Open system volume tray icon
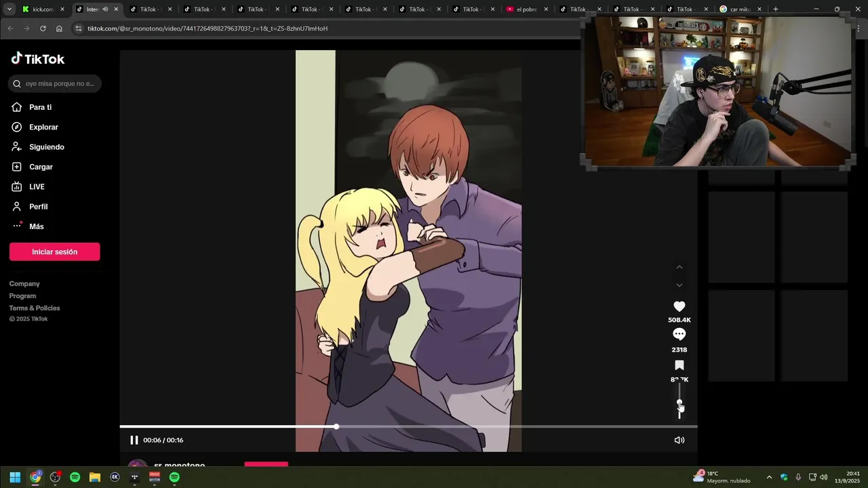Viewport: 868px width, 488px height. 824,477
